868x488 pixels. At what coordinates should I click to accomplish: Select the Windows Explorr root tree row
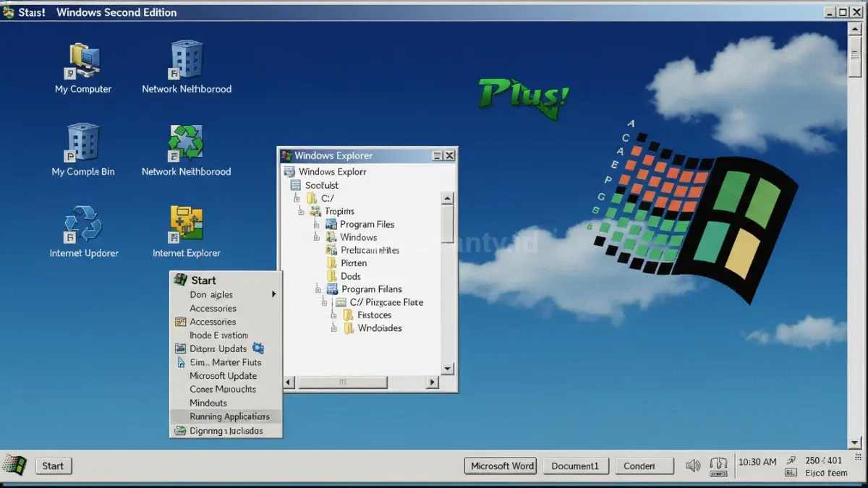[x=325, y=172]
